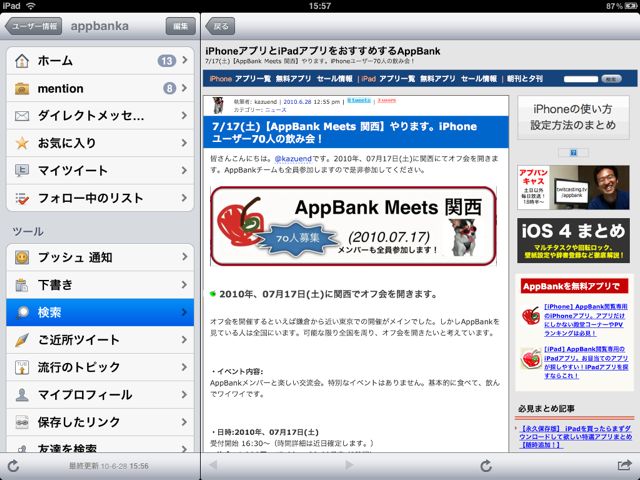Select マイプロフィール in the tools list
This screenshot has width=640, height=480.
click(100, 395)
